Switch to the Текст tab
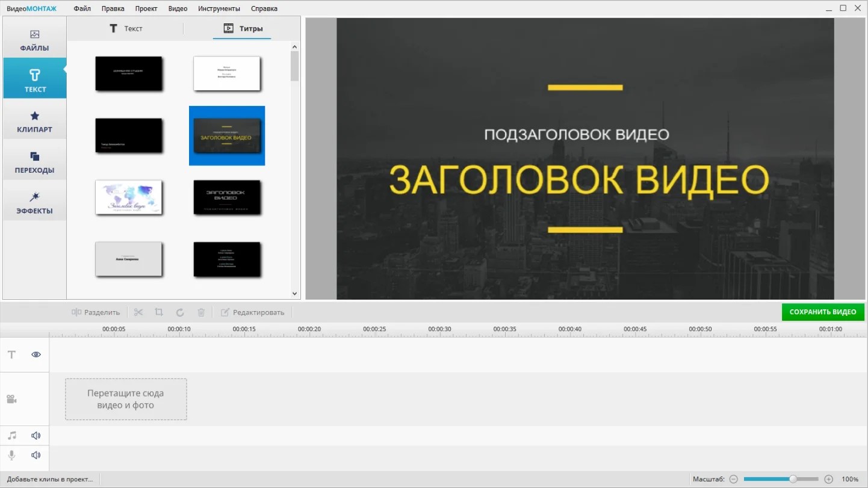The width and height of the screenshot is (868, 488). [x=125, y=28]
